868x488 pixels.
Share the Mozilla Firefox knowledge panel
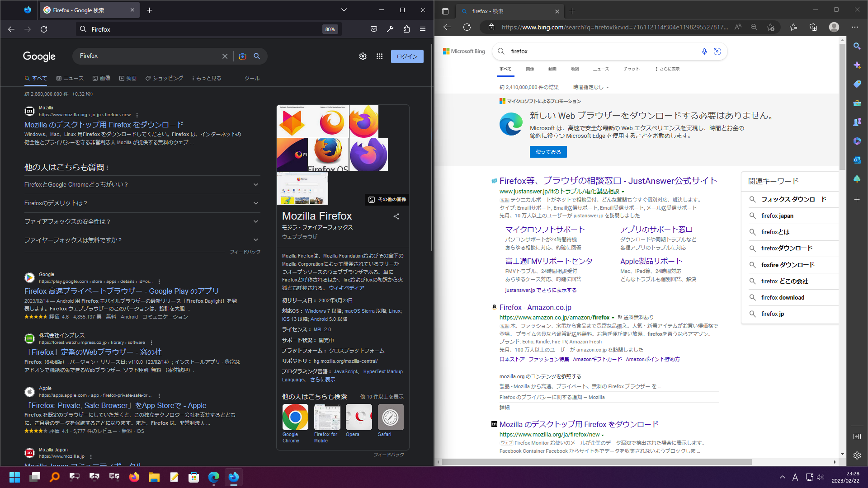396,216
